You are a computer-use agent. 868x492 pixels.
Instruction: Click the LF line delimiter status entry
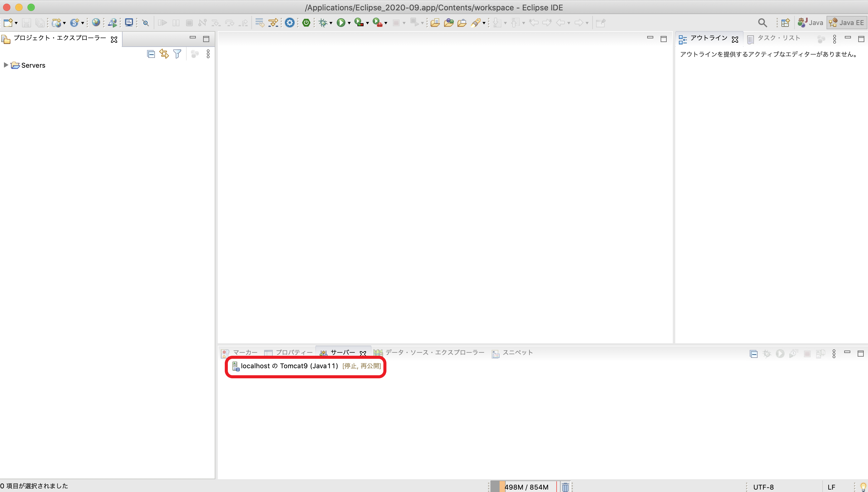[x=831, y=487]
